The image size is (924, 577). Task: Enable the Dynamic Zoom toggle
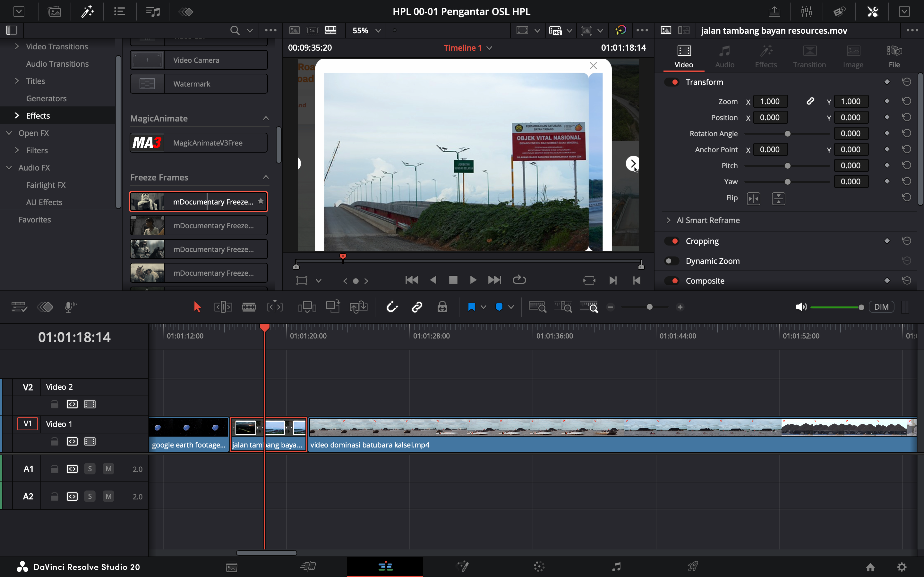(x=672, y=261)
